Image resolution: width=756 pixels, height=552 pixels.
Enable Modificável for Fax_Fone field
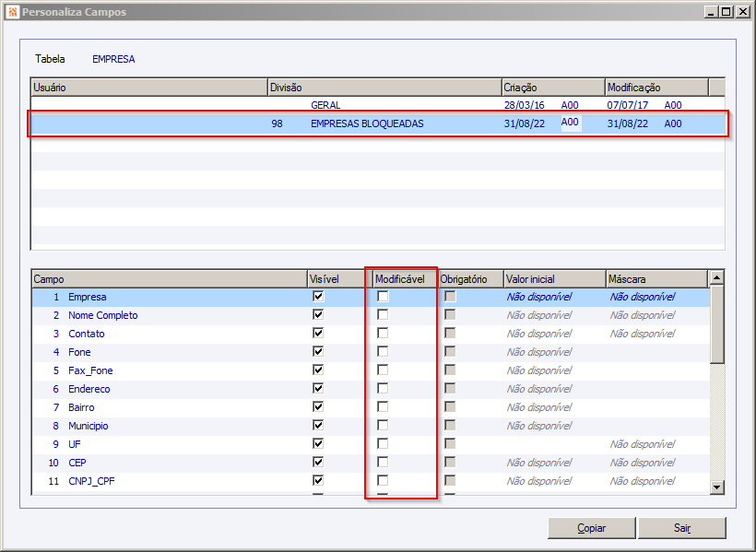click(x=383, y=370)
